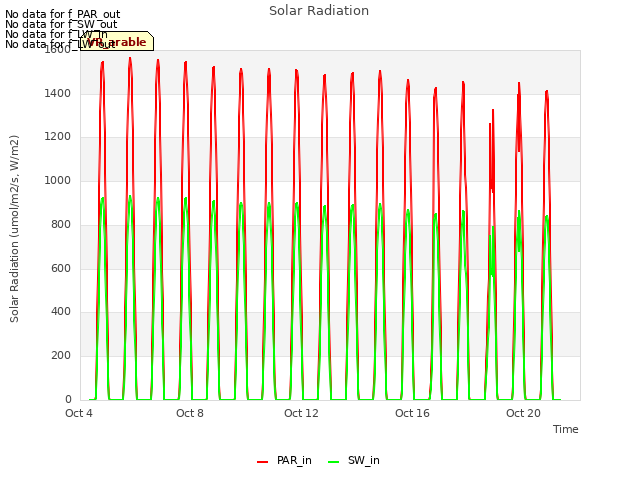Click the 800 y-axis tick label
The height and width of the screenshot is (480, 640).
coord(61,224)
